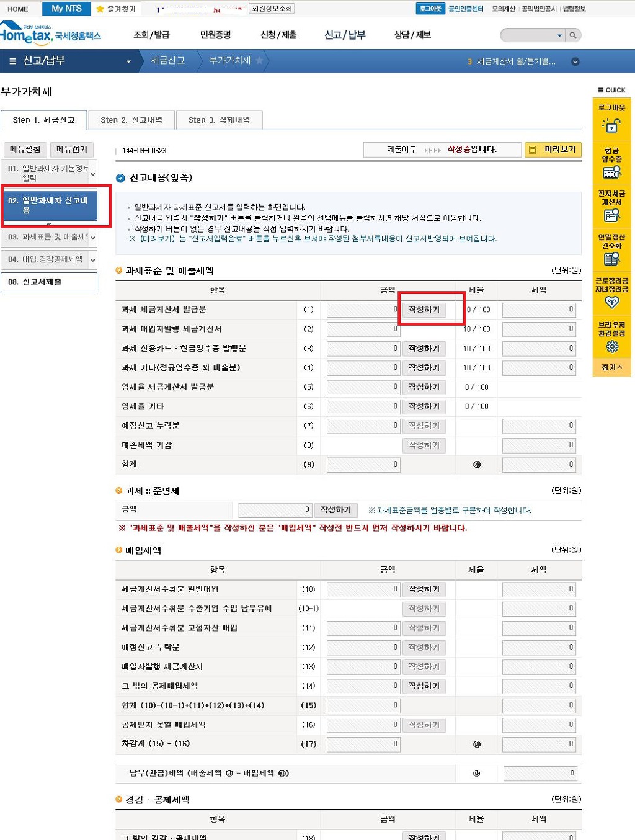Click the business number 144-09-00623 text
The image size is (635, 840).
pos(144,151)
